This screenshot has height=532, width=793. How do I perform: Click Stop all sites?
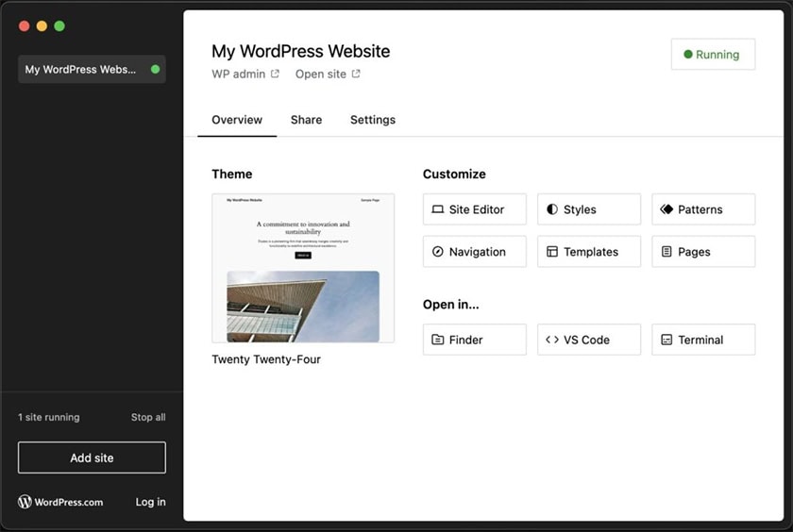148,417
